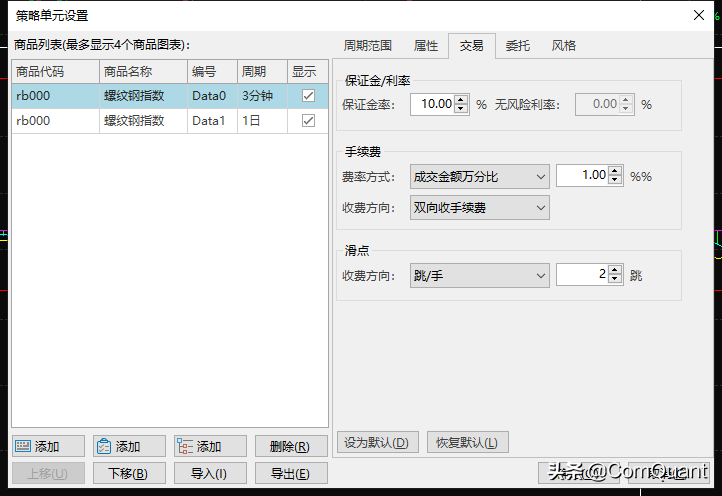The height and width of the screenshot is (496, 722).
Task: Click the 导出(E) button
Action: coord(291,473)
